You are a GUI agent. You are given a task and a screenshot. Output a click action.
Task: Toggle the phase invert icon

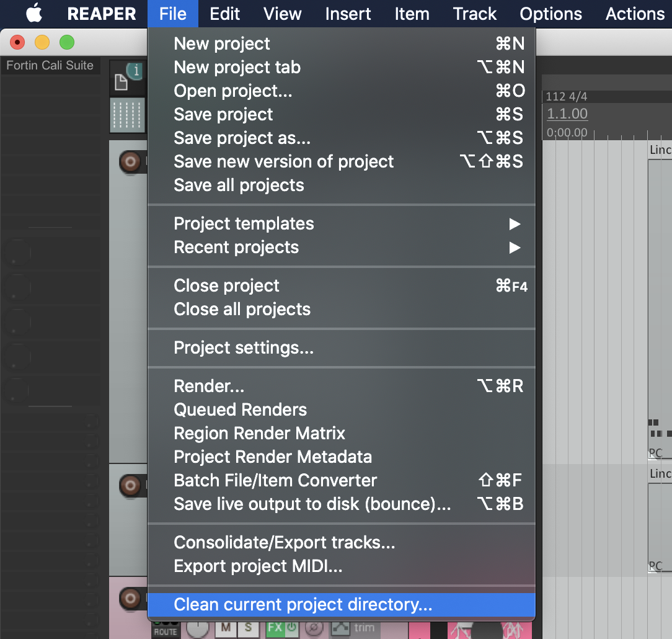(x=314, y=628)
